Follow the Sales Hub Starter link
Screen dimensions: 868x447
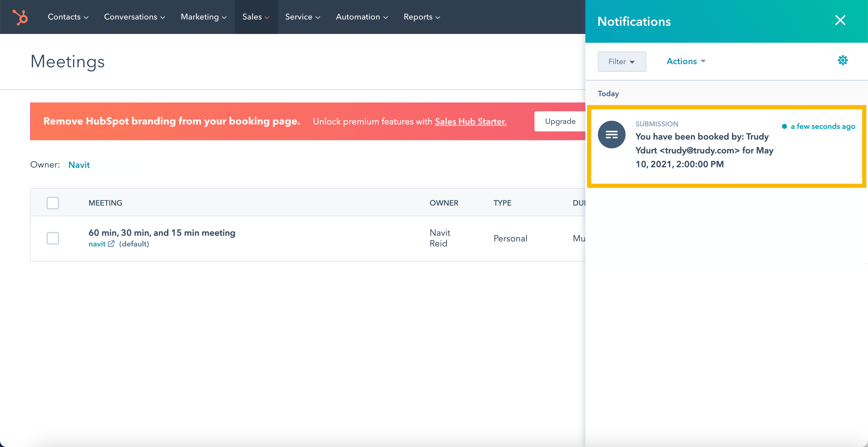pos(470,121)
